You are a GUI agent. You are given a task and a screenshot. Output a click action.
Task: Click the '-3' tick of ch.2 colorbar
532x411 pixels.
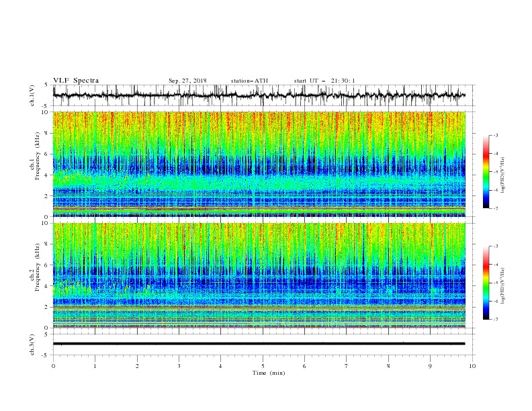(495, 246)
